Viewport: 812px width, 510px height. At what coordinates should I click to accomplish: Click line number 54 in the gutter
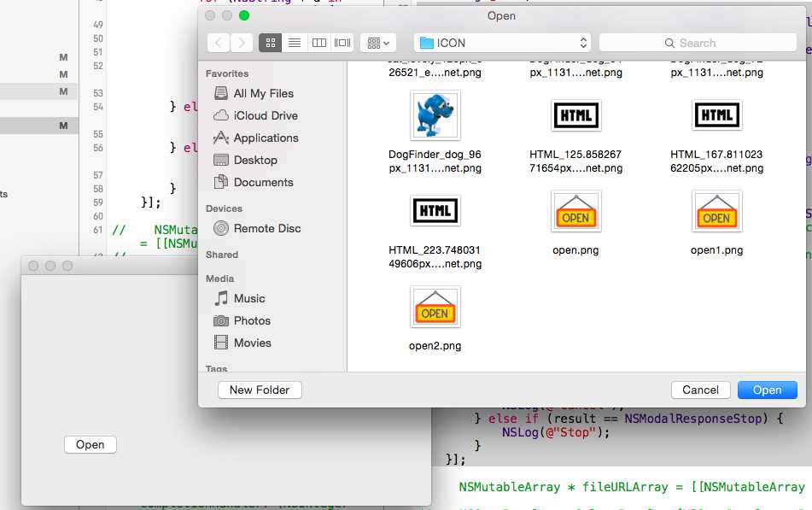click(98, 107)
